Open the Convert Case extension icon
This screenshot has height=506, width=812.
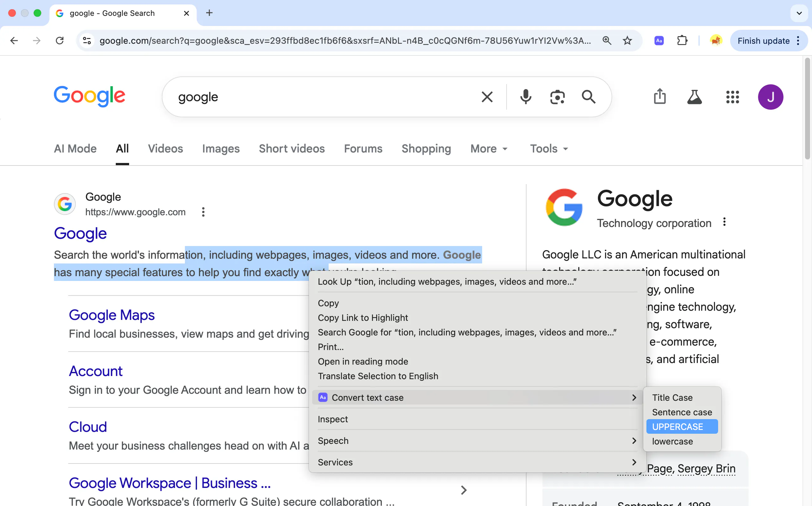(659, 41)
